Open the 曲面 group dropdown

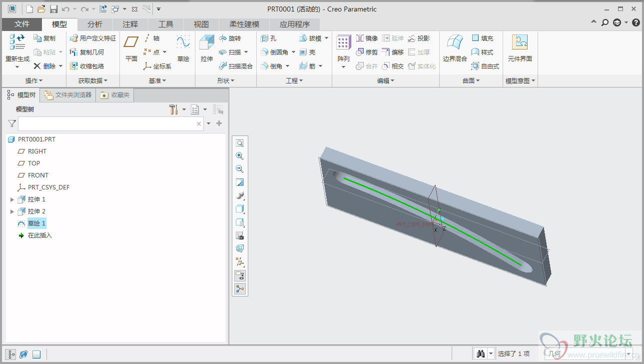(471, 80)
